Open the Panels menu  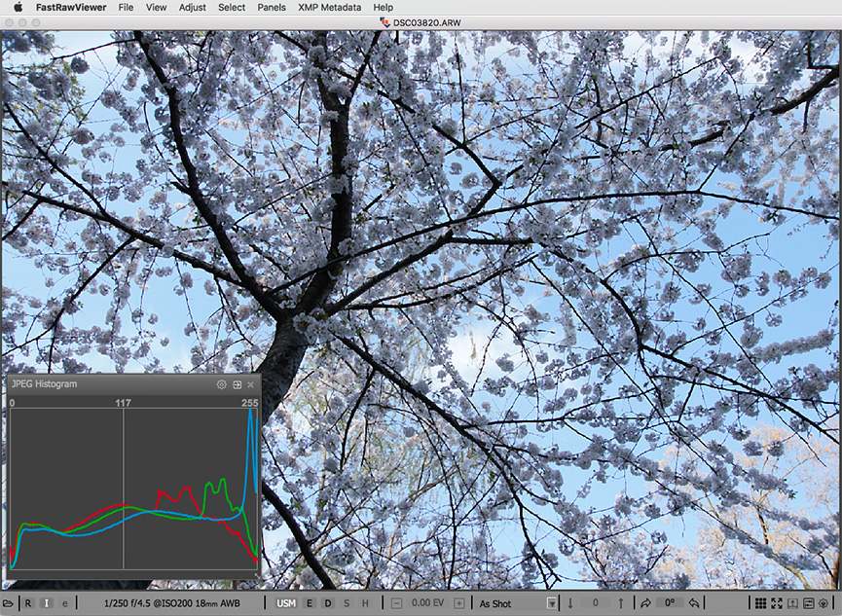pyautogui.click(x=272, y=7)
